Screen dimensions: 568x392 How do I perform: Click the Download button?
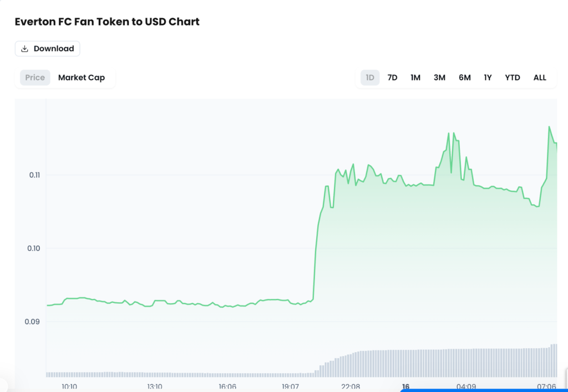coord(48,49)
